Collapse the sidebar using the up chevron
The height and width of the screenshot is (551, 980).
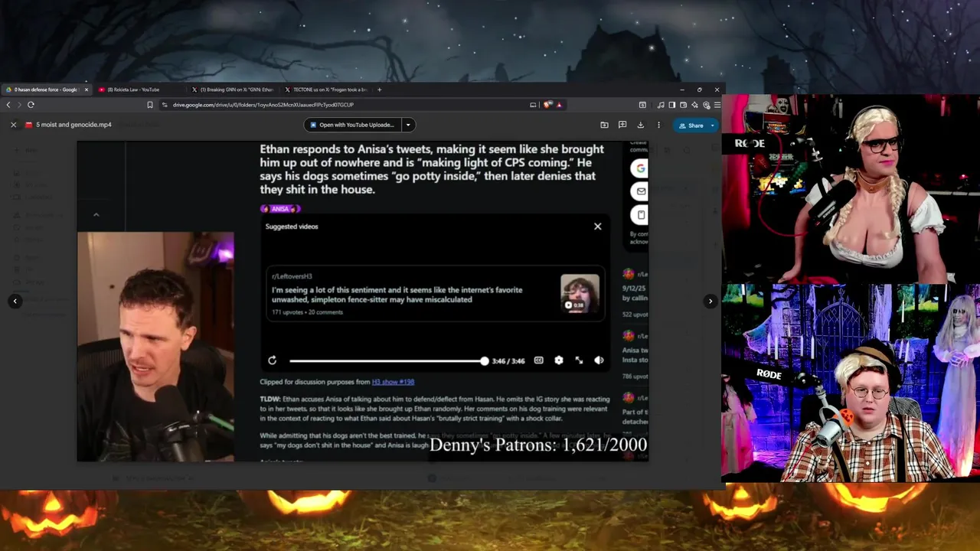pos(96,215)
